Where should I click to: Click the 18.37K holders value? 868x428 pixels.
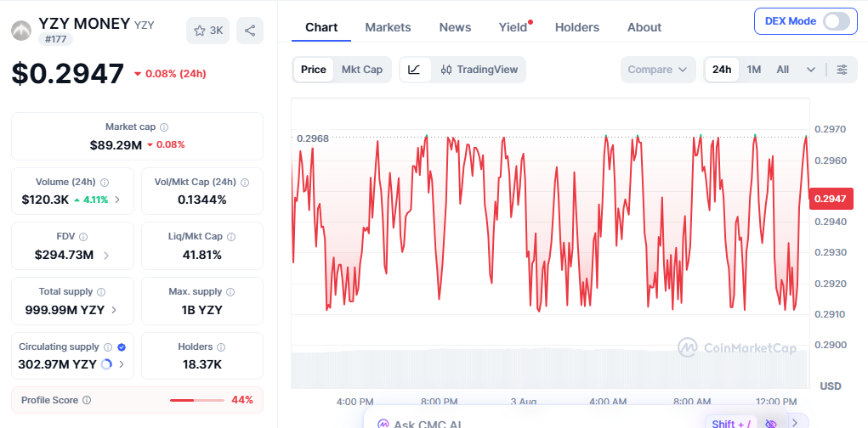tap(202, 364)
